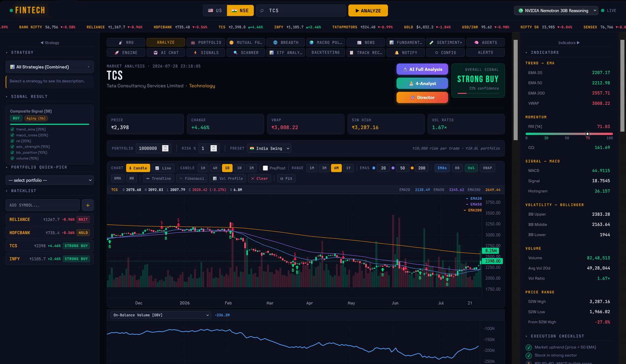Toggle the Pre/Post checkbox
The height and width of the screenshot is (364, 626).
click(x=265, y=168)
